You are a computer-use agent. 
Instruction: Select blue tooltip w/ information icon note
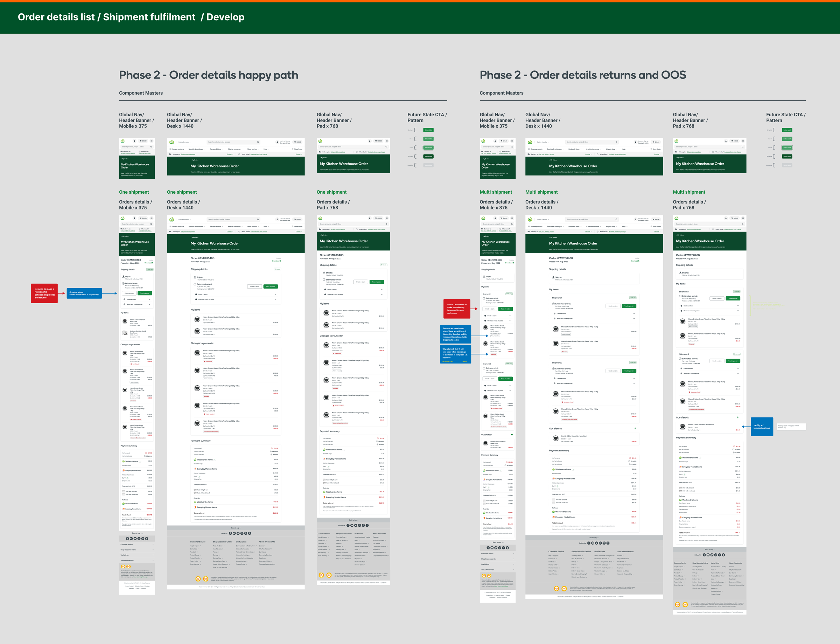click(x=762, y=427)
